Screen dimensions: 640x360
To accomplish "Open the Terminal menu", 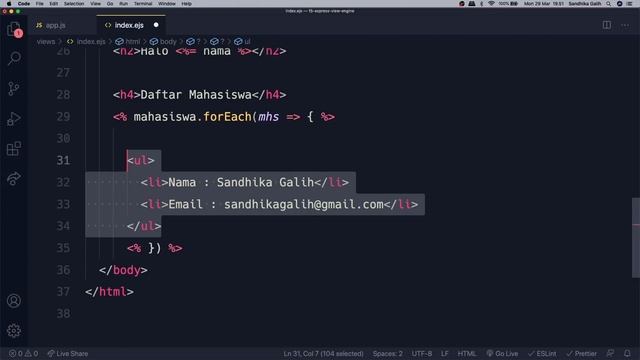I will (x=143, y=4).
